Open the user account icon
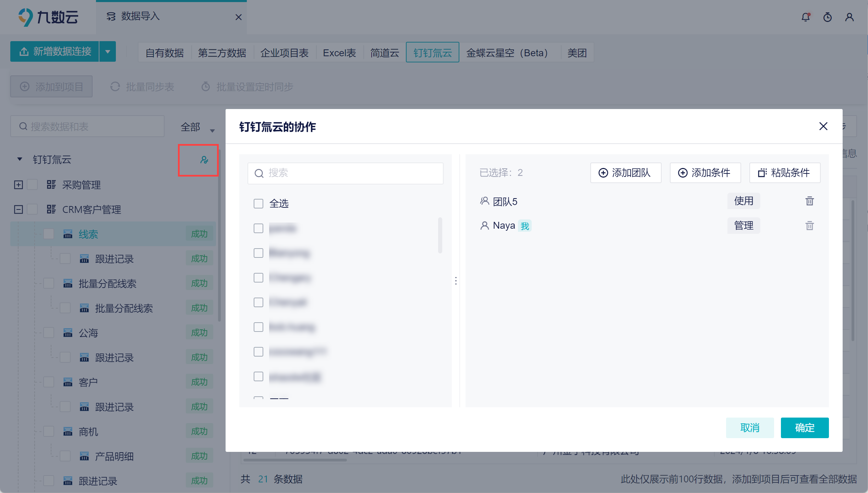 (849, 17)
